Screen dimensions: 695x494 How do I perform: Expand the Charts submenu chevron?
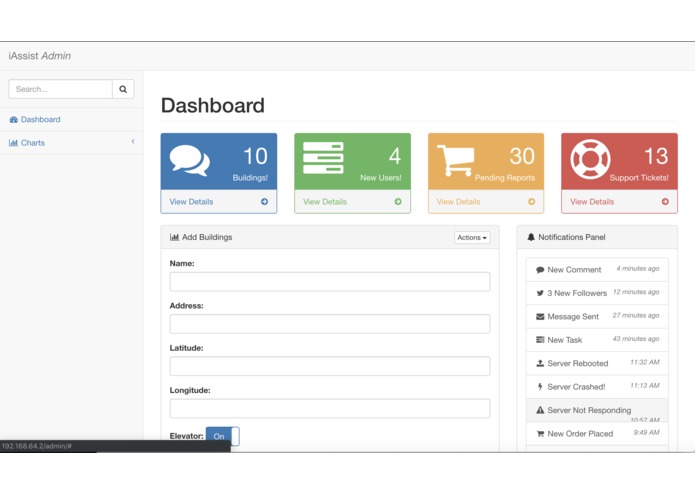pos(133,141)
